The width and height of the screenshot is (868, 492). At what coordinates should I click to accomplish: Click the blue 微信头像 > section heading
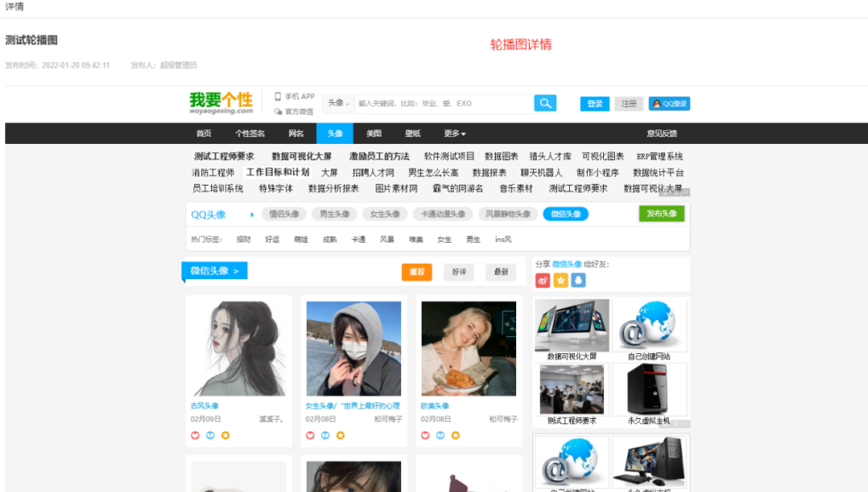(215, 271)
